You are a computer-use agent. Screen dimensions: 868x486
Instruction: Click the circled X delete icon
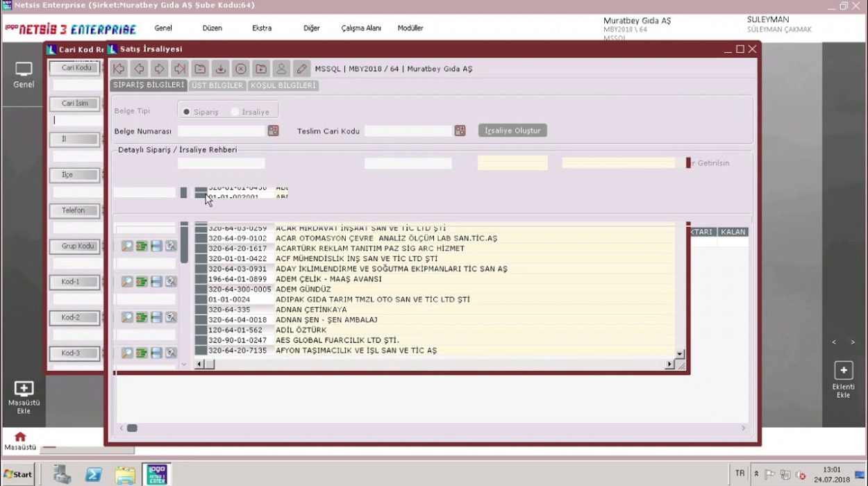(240, 69)
